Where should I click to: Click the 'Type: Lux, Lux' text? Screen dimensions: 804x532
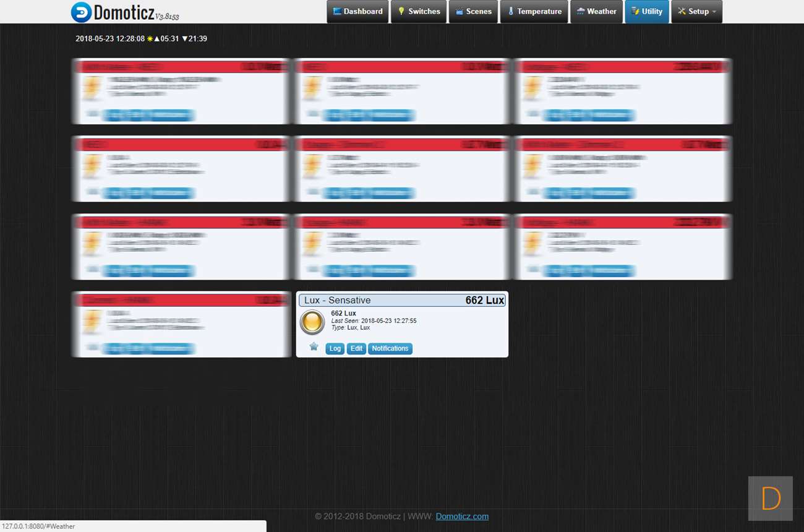[351, 328]
